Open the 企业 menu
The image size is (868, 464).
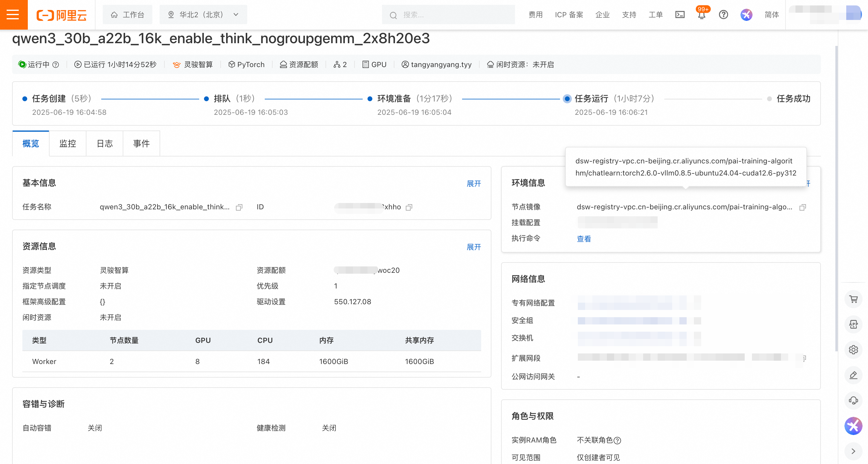click(x=602, y=14)
